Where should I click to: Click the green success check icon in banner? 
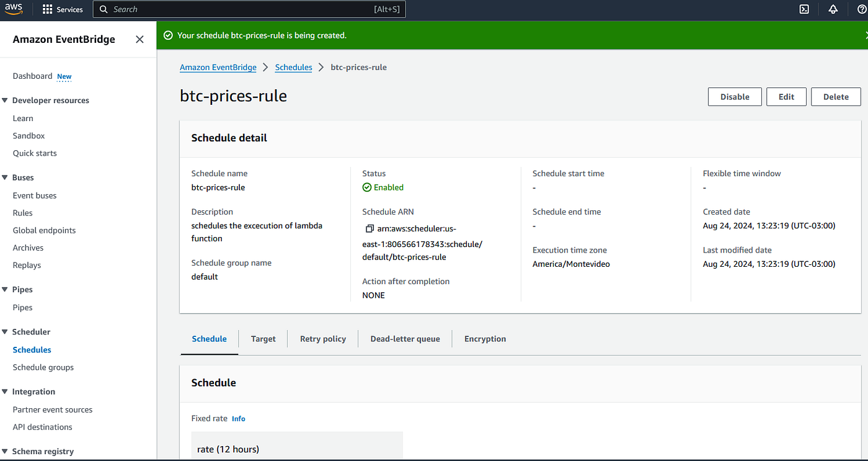(168, 35)
